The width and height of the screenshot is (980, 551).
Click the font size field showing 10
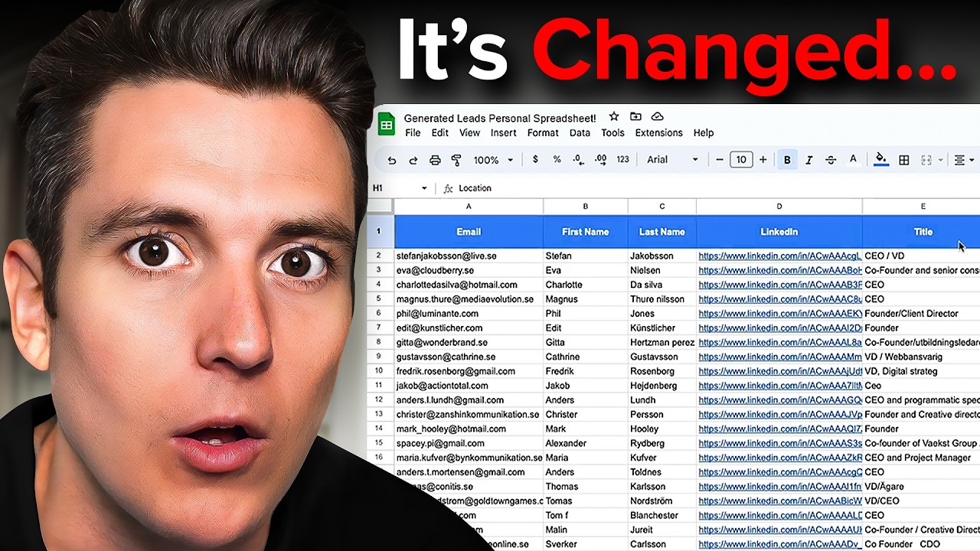pyautogui.click(x=741, y=160)
